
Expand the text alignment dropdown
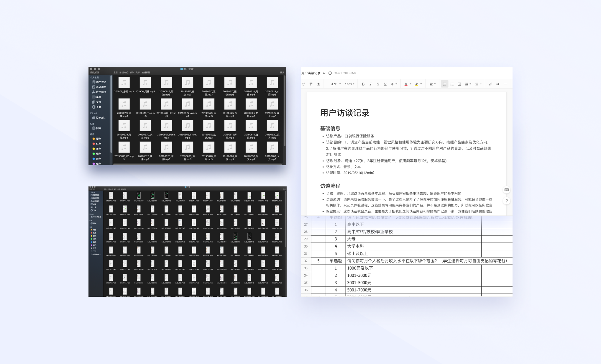click(x=432, y=84)
